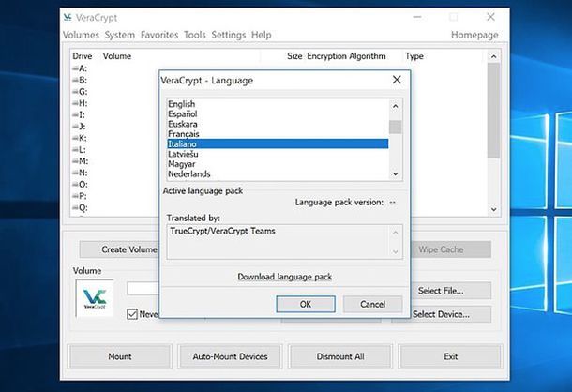Select drive K: in the drive list
The height and width of the screenshot is (392, 572).
pyautogui.click(x=80, y=138)
